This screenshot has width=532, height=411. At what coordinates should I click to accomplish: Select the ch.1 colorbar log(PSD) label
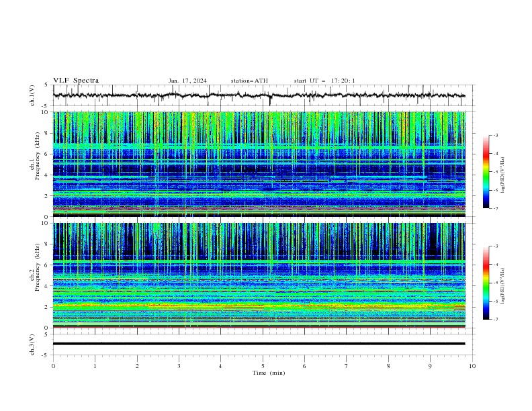[503, 175]
